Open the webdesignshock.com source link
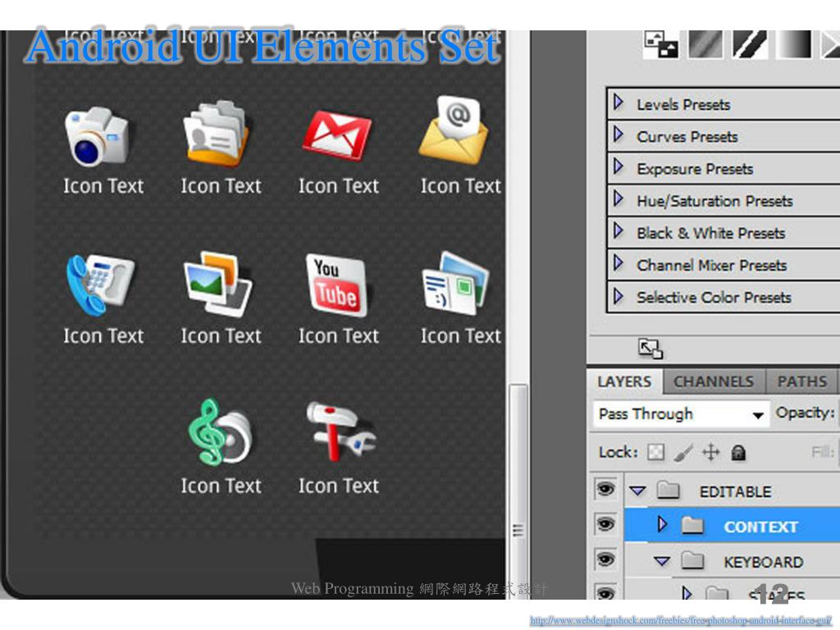840x630 pixels. point(680,620)
